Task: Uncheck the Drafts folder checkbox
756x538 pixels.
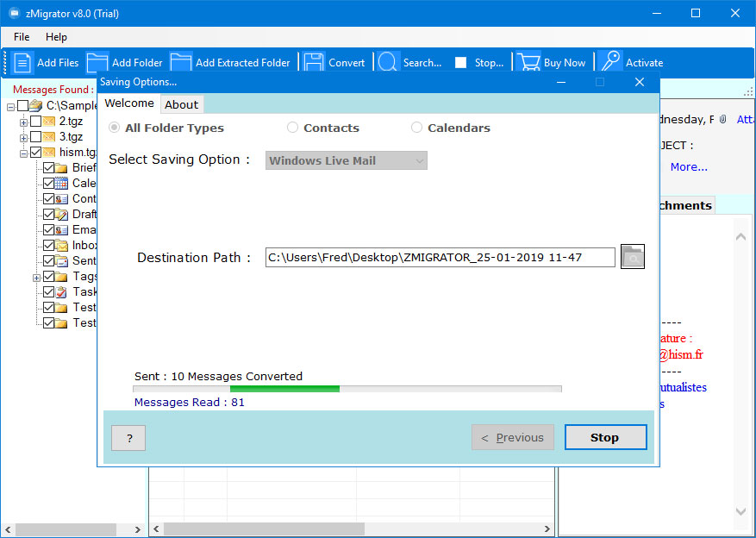Action: coord(48,214)
